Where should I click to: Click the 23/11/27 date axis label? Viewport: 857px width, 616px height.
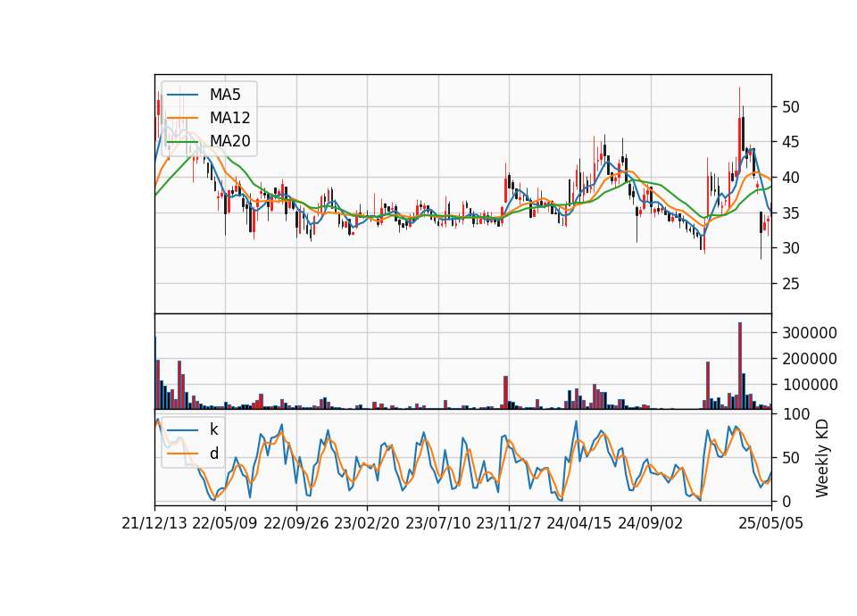pyautogui.click(x=508, y=524)
